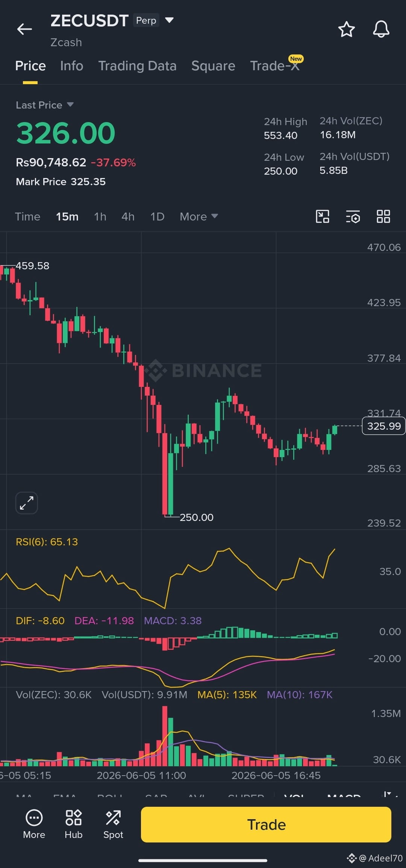Click the large 326.00 last price
The height and width of the screenshot is (868, 406).
click(66, 133)
